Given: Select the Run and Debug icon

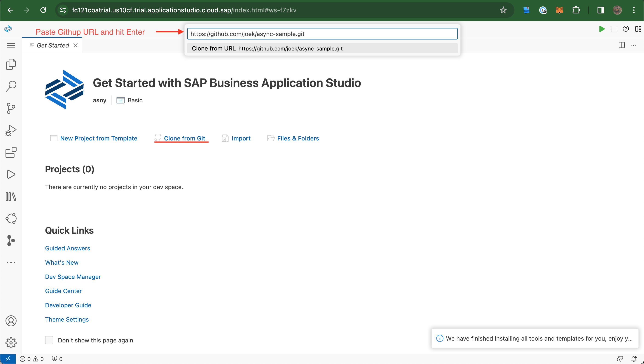Looking at the screenshot, I should pyautogui.click(x=11, y=129).
